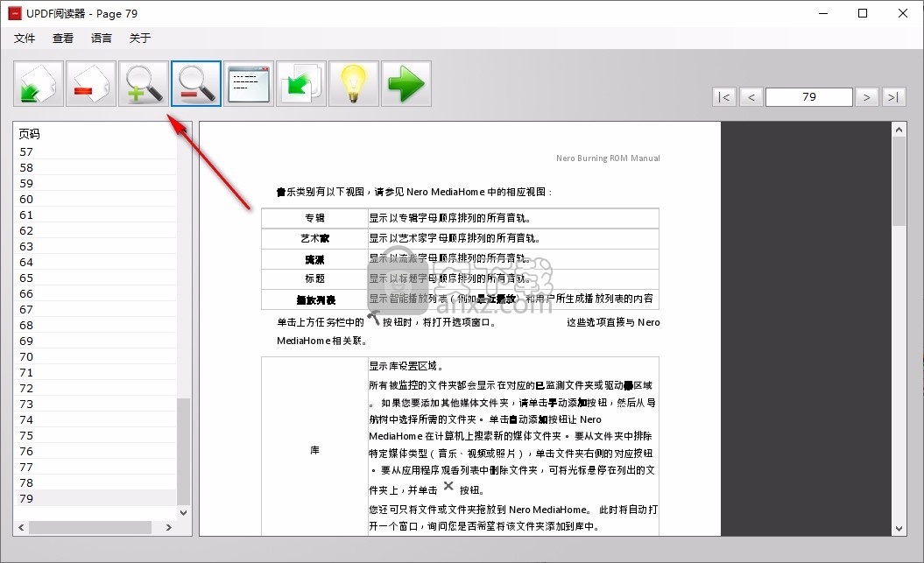Click the UPDF app icon in title bar
Screen dimensions: 924x563
click(15, 13)
